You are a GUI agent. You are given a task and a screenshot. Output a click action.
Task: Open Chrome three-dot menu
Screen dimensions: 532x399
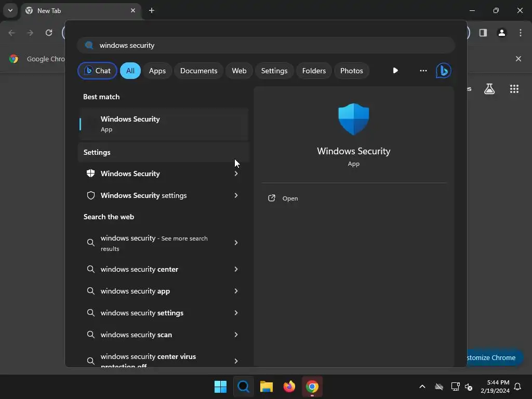pos(521,33)
